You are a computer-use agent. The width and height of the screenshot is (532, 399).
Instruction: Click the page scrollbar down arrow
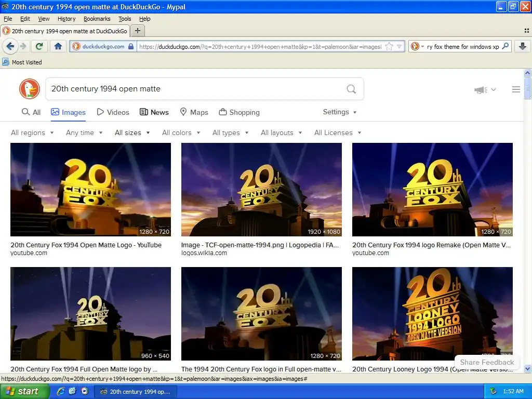pyautogui.click(x=527, y=368)
